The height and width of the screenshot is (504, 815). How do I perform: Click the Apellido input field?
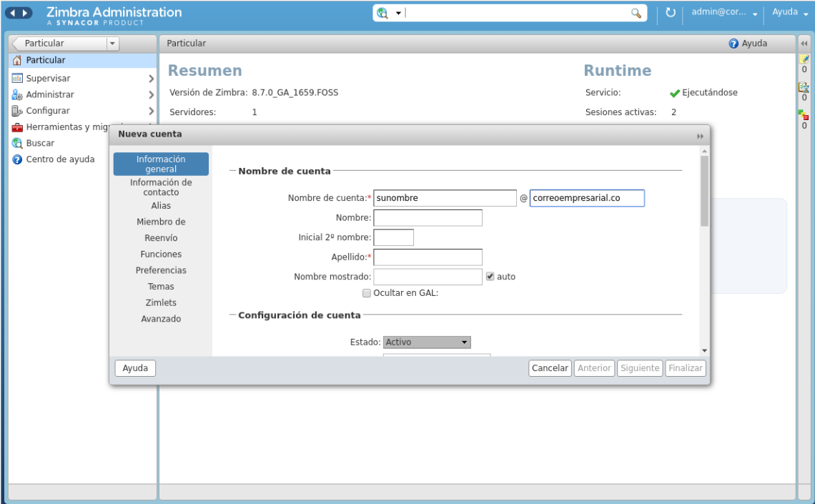[428, 257]
